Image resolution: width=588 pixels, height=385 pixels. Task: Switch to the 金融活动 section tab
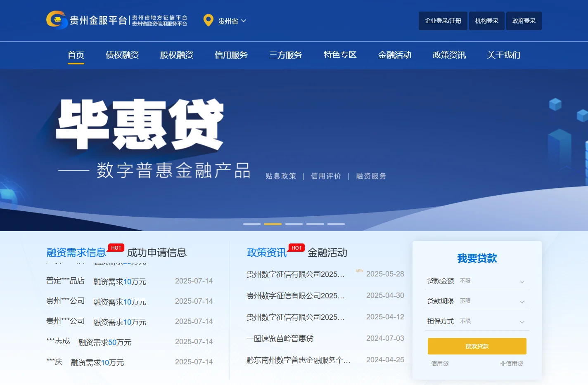click(x=327, y=253)
